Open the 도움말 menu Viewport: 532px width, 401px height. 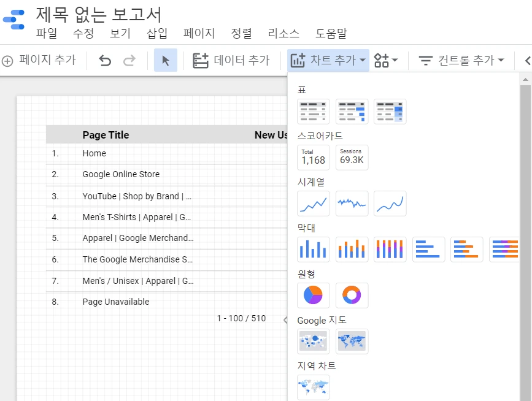(331, 33)
